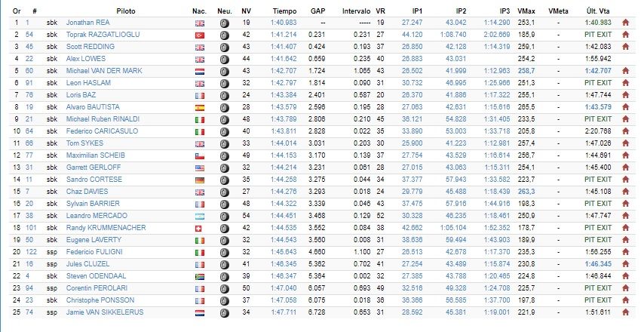Click the tyre icon in Tom SYKES's row
644x332 pixels.
click(x=224, y=144)
